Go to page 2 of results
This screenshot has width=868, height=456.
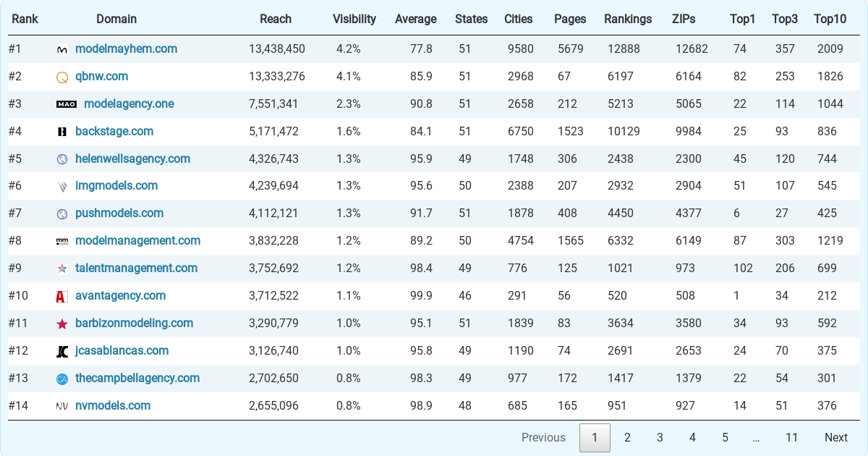pyautogui.click(x=628, y=437)
